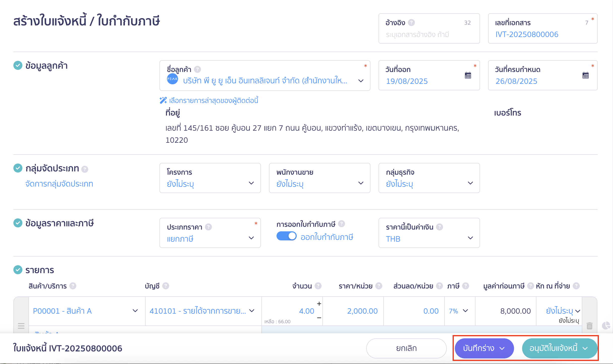Open product dropdown P00001 - สินค้า A
The width and height of the screenshot is (613, 364).
(87, 311)
